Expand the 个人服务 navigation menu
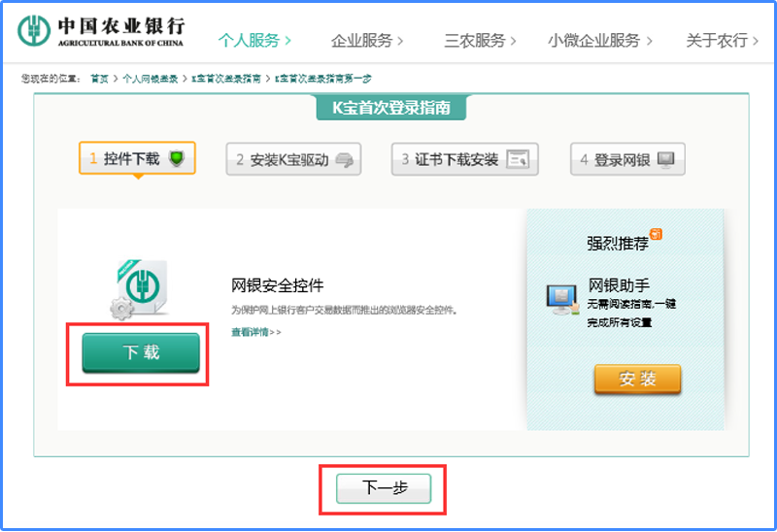The width and height of the screenshot is (777, 532). point(254,41)
